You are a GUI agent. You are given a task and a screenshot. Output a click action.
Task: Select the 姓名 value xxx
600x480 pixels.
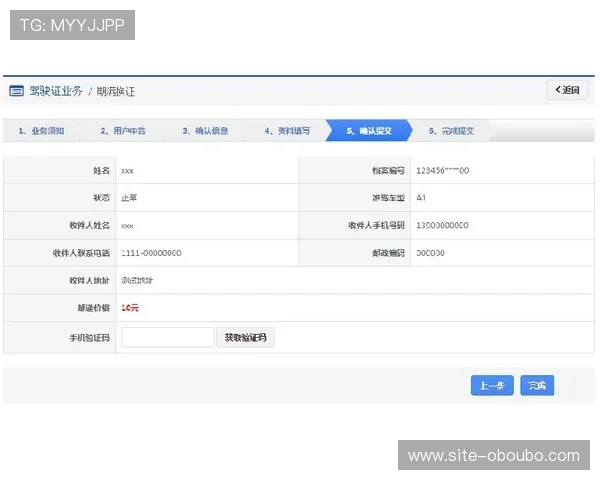coord(127,171)
